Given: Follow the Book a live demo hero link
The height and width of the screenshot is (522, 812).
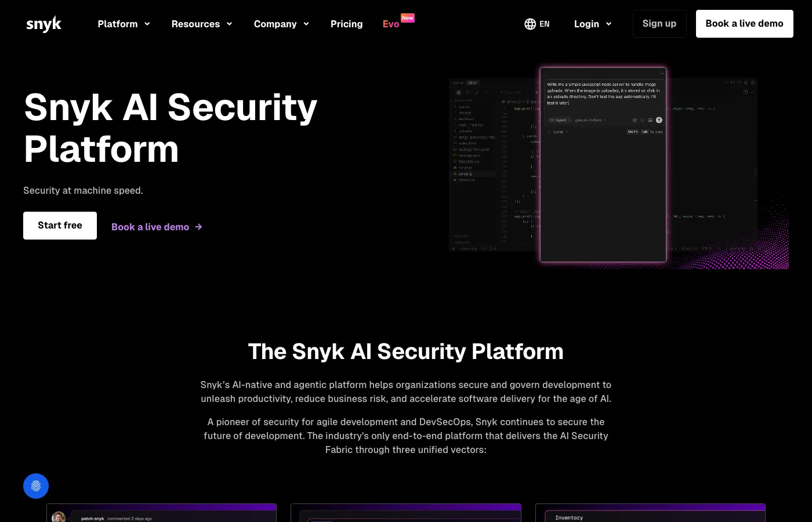Looking at the screenshot, I should click(x=150, y=227).
